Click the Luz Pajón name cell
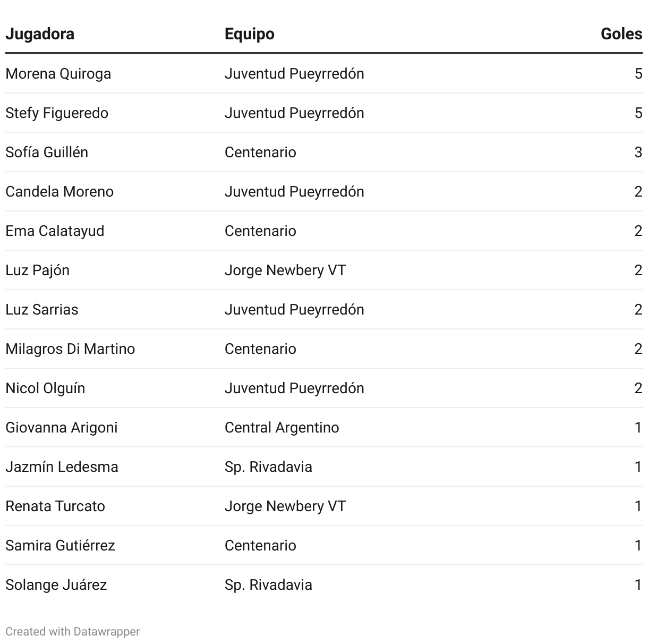648x644 pixels. pyautogui.click(x=37, y=270)
